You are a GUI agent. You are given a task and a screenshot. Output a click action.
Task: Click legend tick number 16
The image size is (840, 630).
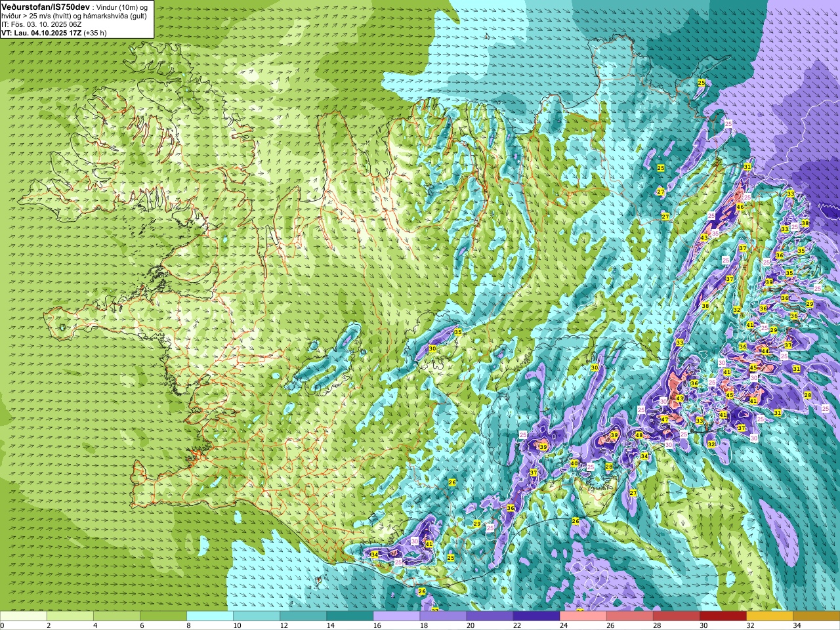pyautogui.click(x=377, y=625)
